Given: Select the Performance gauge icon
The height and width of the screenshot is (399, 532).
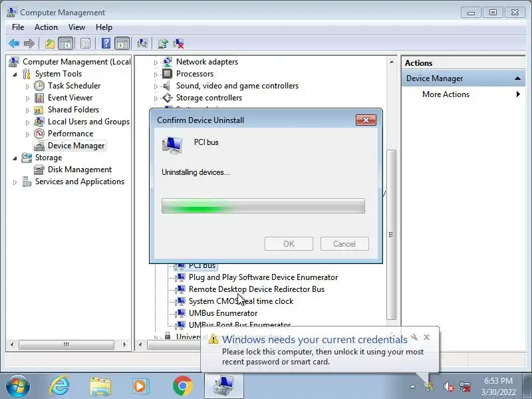Looking at the screenshot, I should [x=39, y=134].
